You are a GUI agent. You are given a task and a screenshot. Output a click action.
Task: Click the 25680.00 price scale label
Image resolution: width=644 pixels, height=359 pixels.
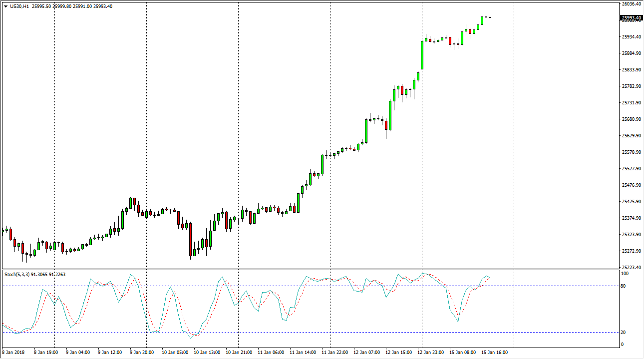tap(631, 119)
